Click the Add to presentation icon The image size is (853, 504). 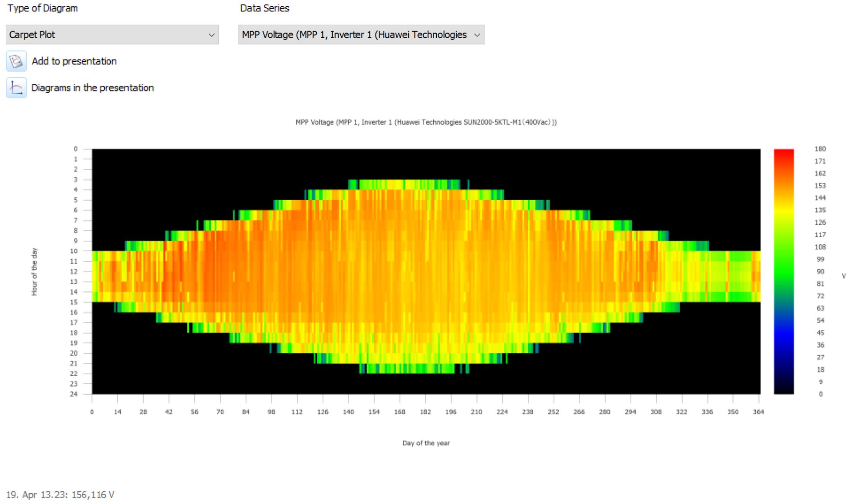[x=16, y=61]
